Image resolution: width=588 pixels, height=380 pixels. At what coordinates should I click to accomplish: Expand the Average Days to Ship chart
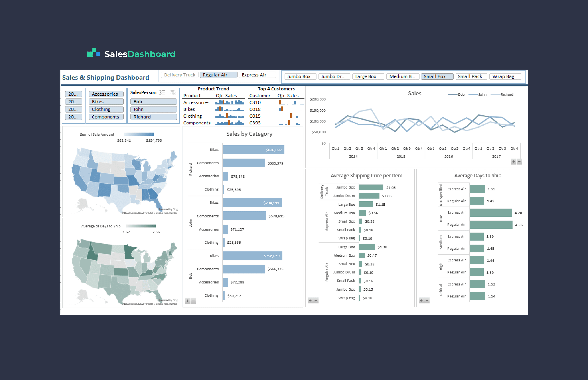[421, 300]
